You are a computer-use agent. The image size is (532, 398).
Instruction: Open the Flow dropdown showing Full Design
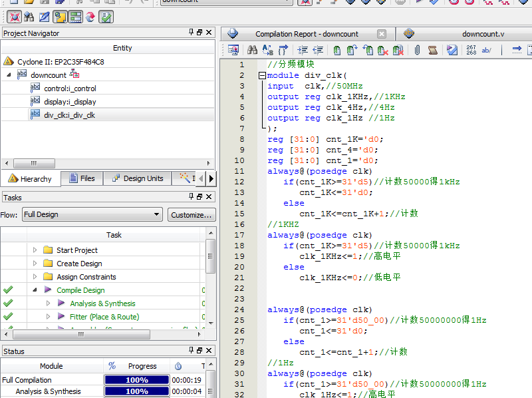click(92, 214)
